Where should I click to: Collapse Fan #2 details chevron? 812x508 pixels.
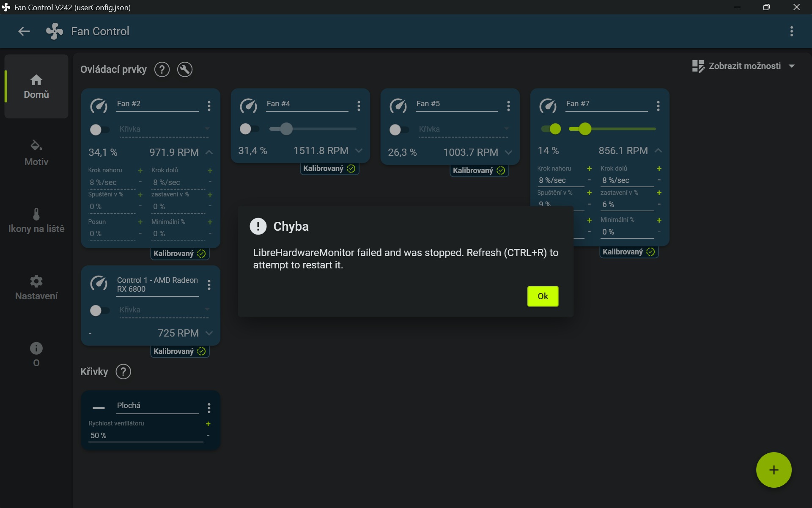209,152
